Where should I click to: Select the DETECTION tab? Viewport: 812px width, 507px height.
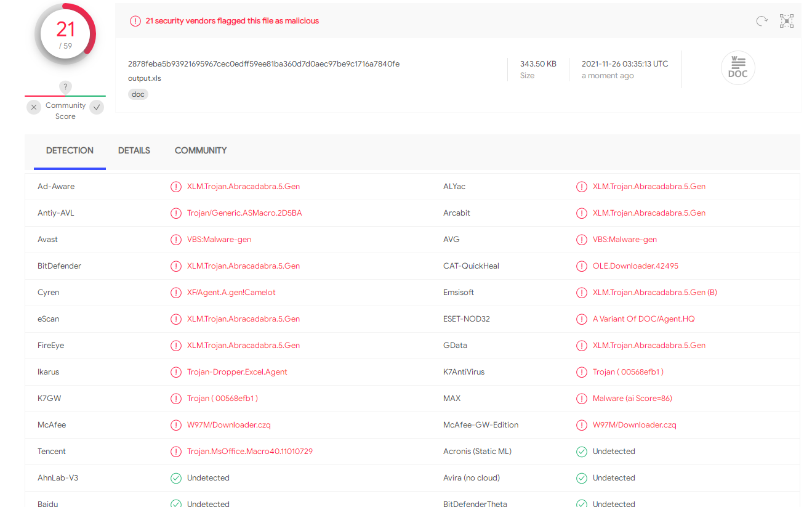70,150
